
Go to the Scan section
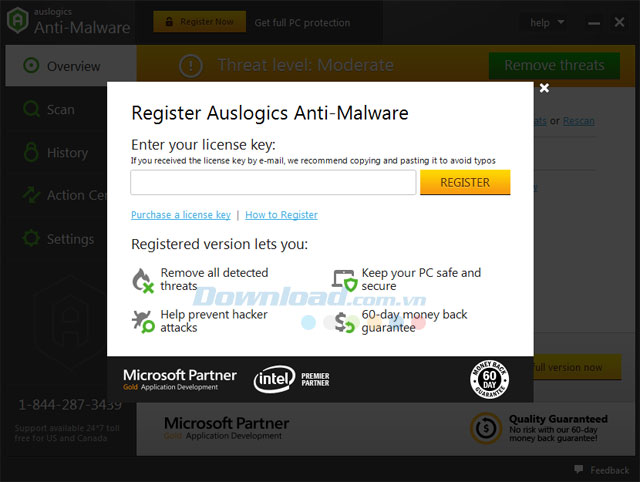56,109
